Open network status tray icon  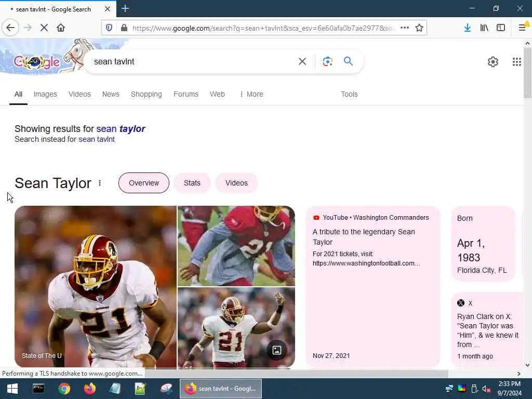[449, 389]
